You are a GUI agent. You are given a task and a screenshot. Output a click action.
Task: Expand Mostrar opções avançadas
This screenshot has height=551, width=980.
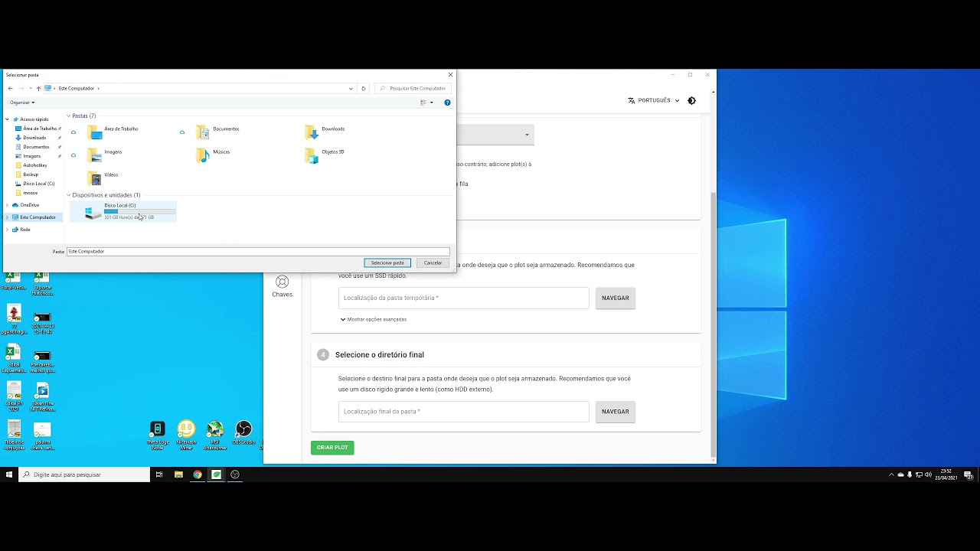[373, 319]
